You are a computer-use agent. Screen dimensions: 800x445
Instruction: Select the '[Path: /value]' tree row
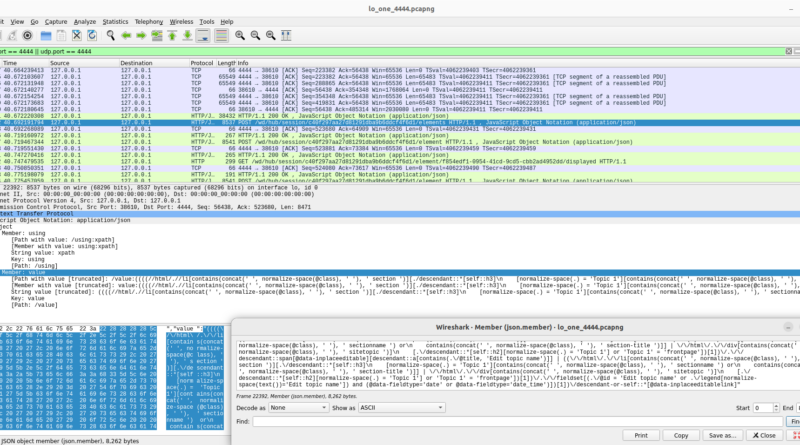pos(34,305)
